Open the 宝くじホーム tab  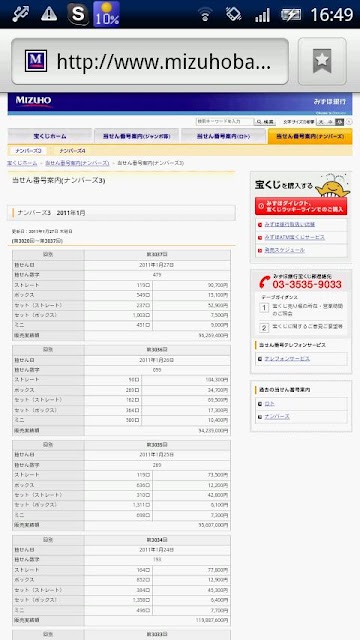50,136
